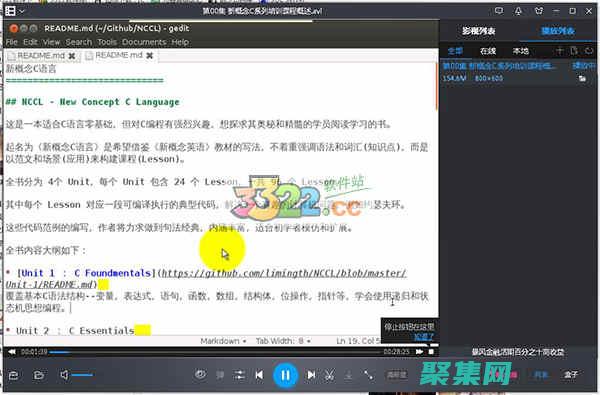Mute the volume speaker icon
The width and height of the screenshot is (600, 395).
64,375
